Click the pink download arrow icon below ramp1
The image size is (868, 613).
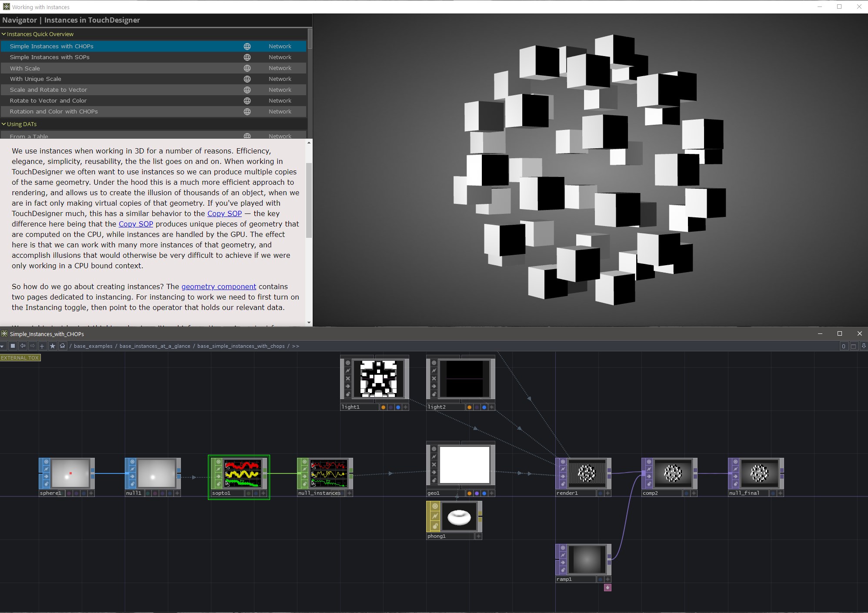[608, 587]
